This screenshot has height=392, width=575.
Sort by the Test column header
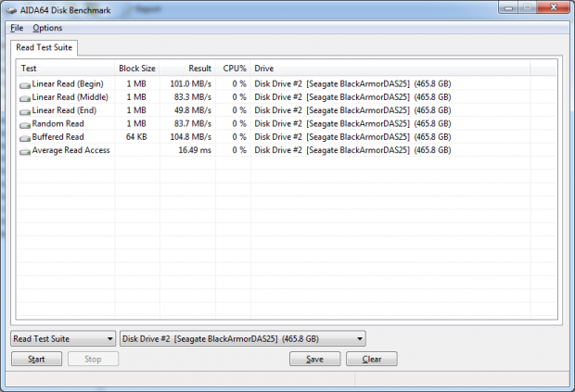[67, 69]
